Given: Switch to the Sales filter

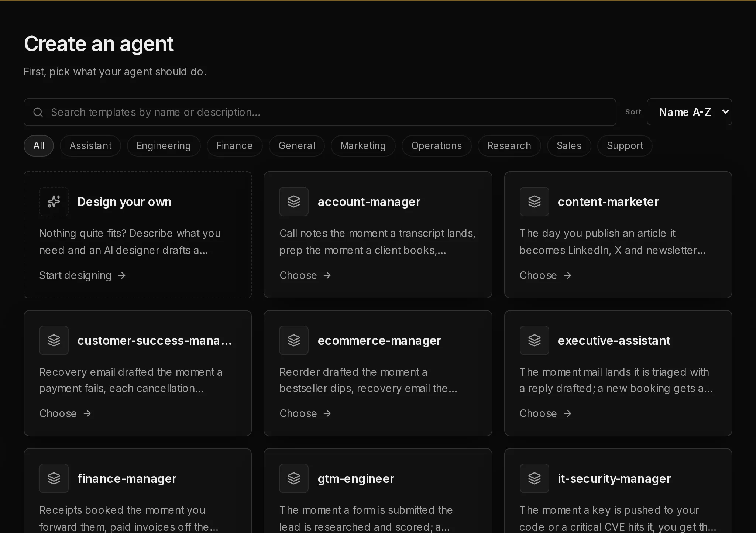Looking at the screenshot, I should coord(569,146).
